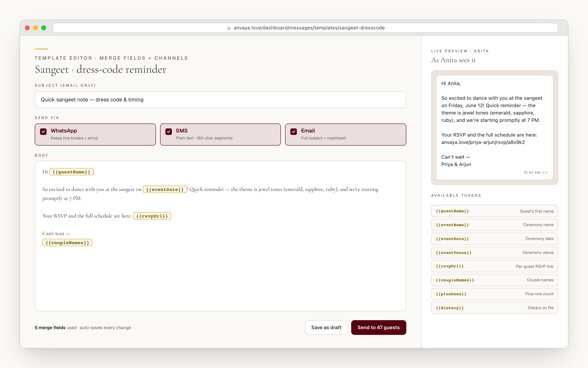Click the 'Available Tokens' section label
The width and height of the screenshot is (588, 368).
coord(456,195)
